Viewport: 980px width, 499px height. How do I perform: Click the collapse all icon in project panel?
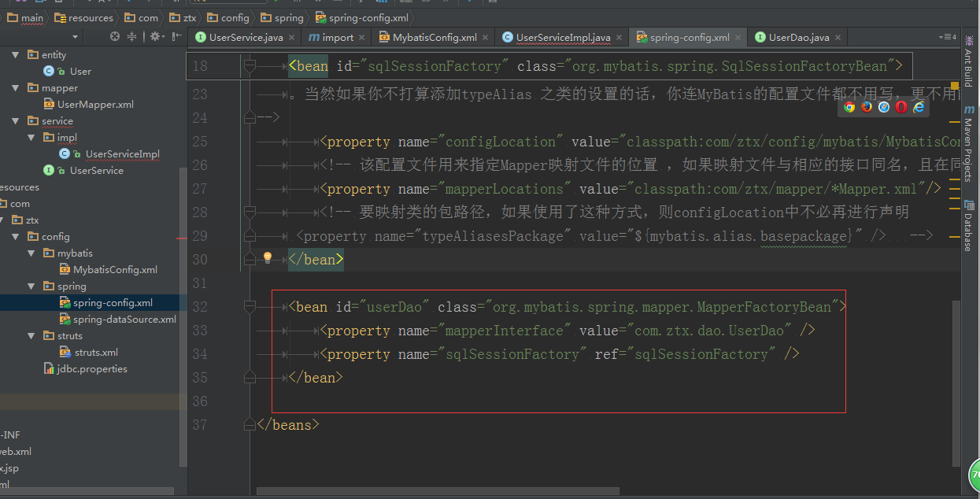(132, 37)
